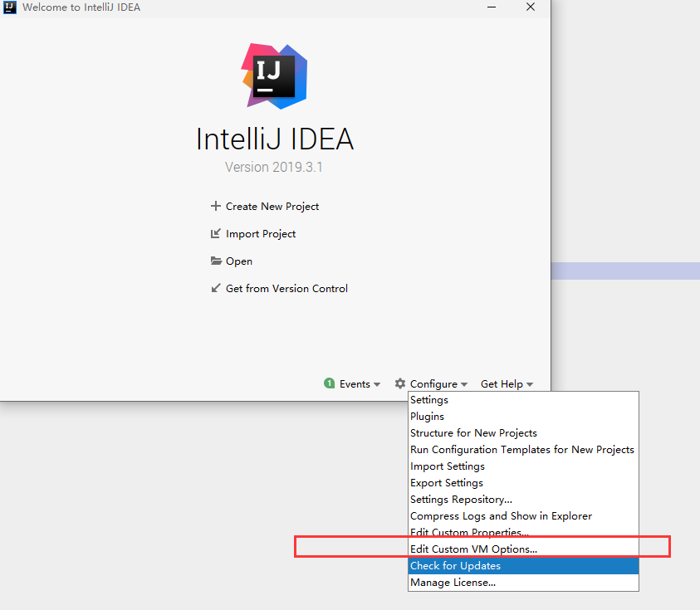Open Settings from the Configure menu

click(x=523, y=400)
